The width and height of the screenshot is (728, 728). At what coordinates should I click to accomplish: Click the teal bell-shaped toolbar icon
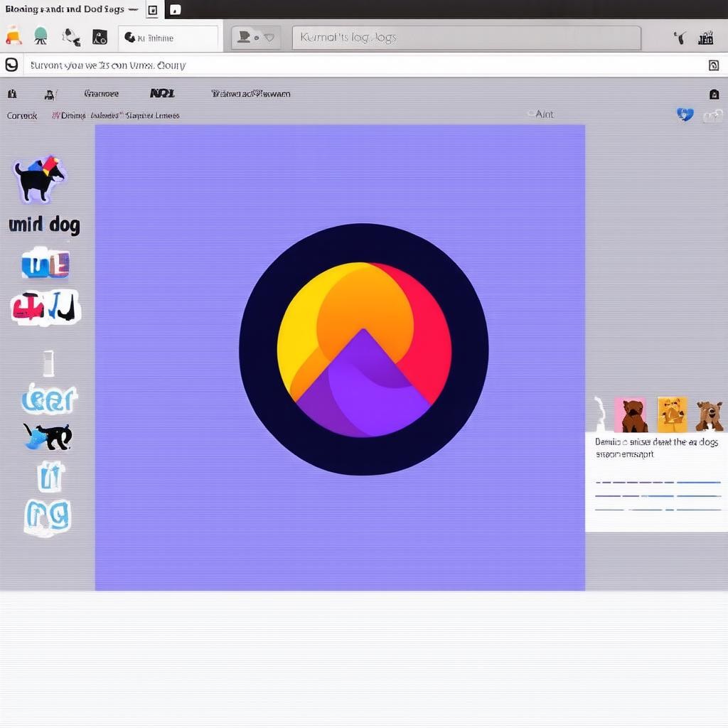(41, 36)
